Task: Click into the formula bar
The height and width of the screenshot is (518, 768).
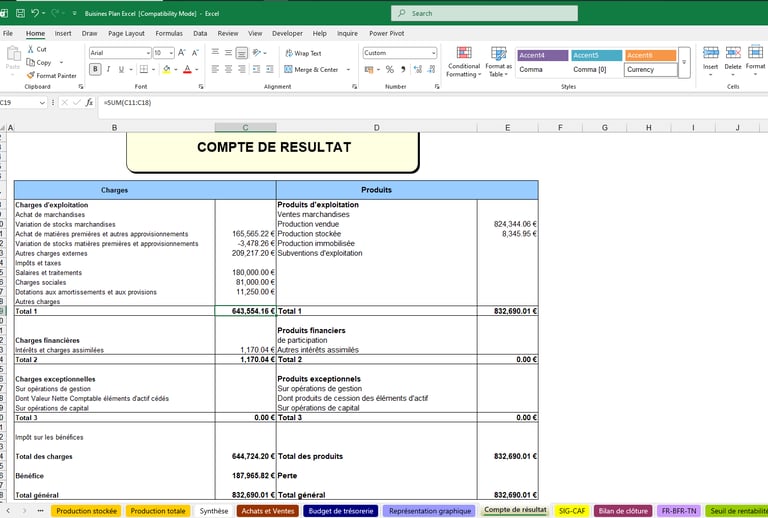Action: (431, 103)
